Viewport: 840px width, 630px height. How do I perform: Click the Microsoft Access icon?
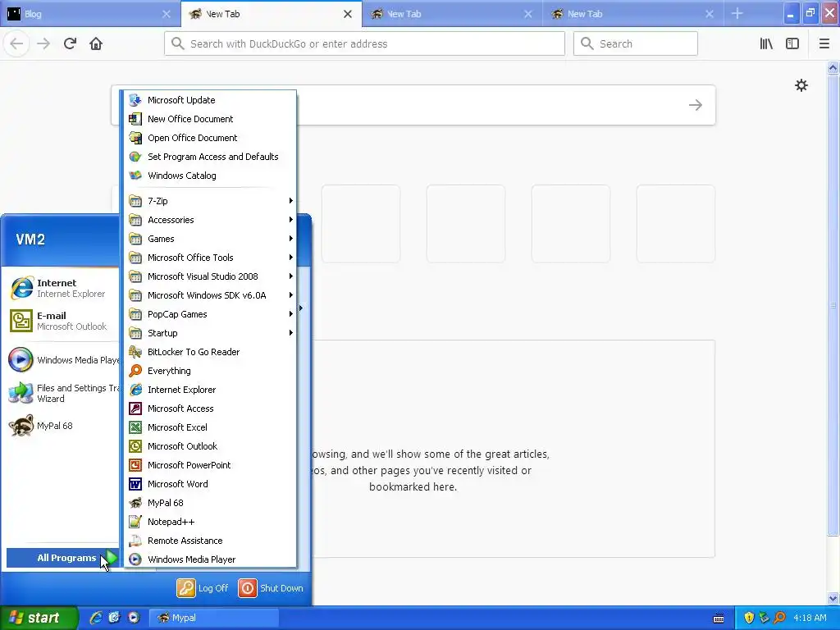click(135, 409)
